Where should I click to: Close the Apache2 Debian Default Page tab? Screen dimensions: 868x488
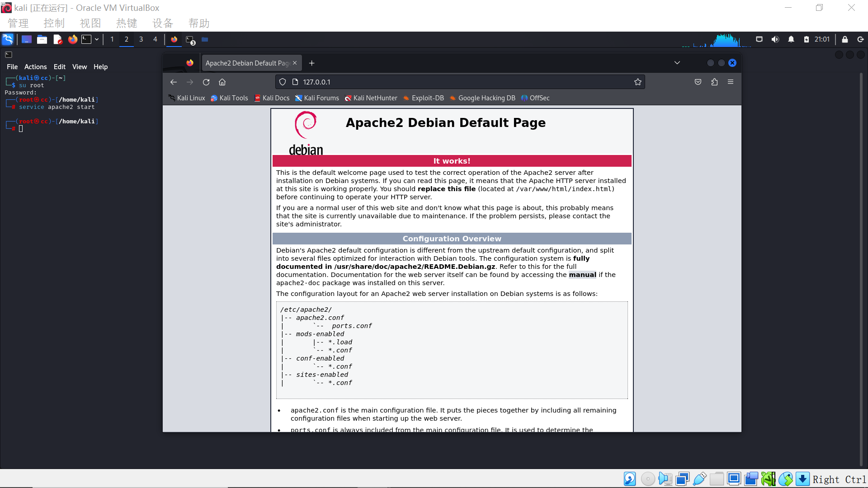tap(295, 63)
